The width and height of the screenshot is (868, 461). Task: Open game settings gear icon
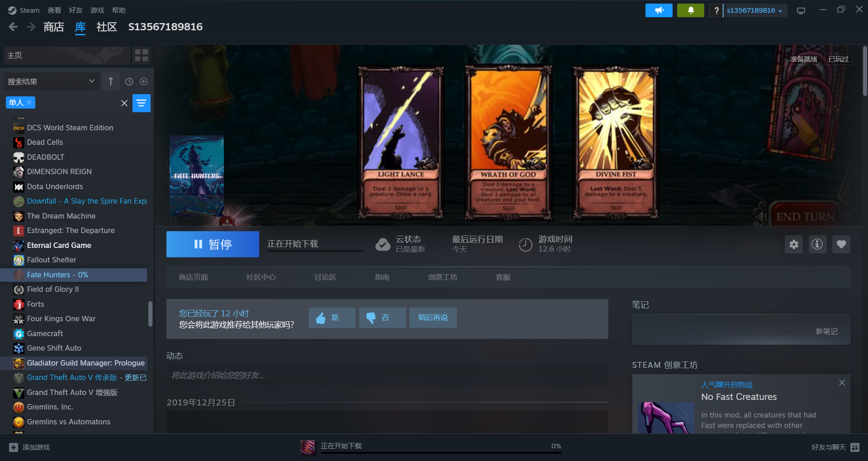pos(794,244)
